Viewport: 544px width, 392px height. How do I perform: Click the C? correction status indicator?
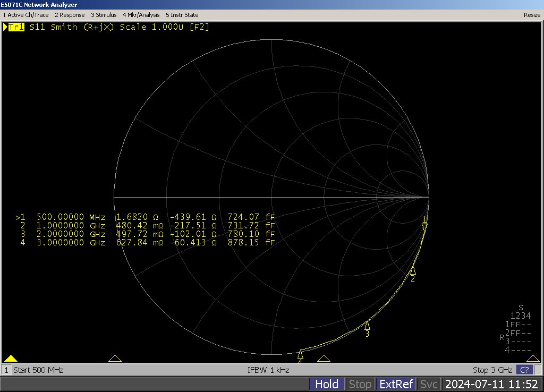pyautogui.click(x=524, y=370)
